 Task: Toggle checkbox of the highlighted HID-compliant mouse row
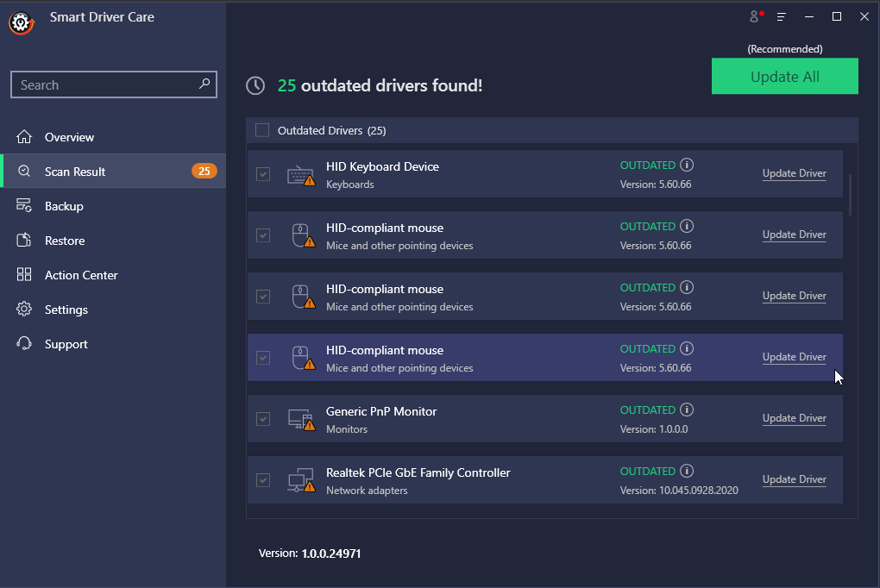click(263, 358)
